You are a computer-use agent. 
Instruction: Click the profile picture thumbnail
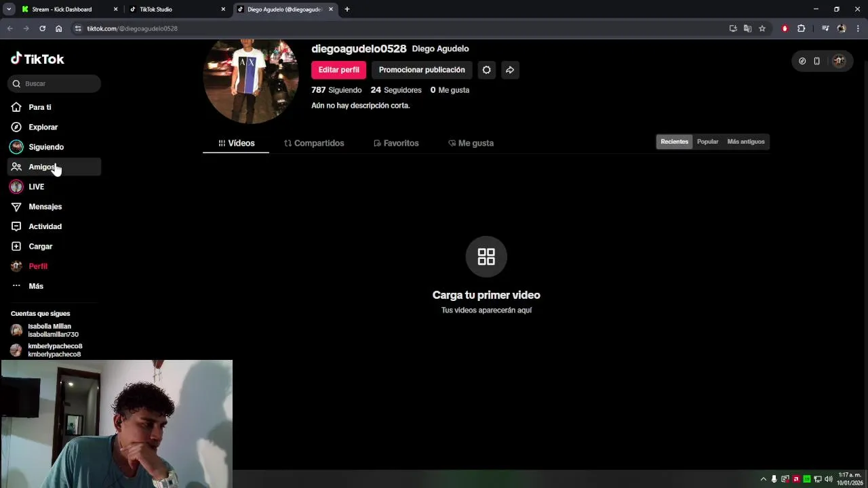251,81
